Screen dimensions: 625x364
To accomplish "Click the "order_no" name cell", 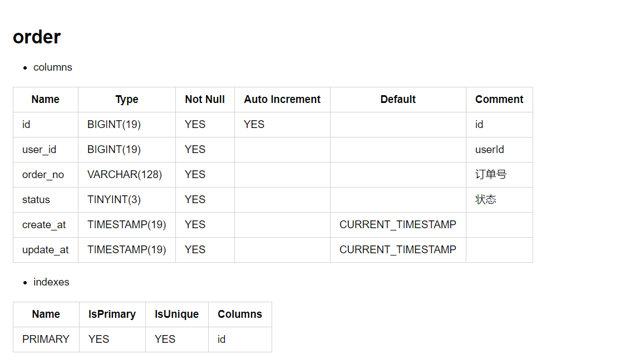I will [43, 175].
